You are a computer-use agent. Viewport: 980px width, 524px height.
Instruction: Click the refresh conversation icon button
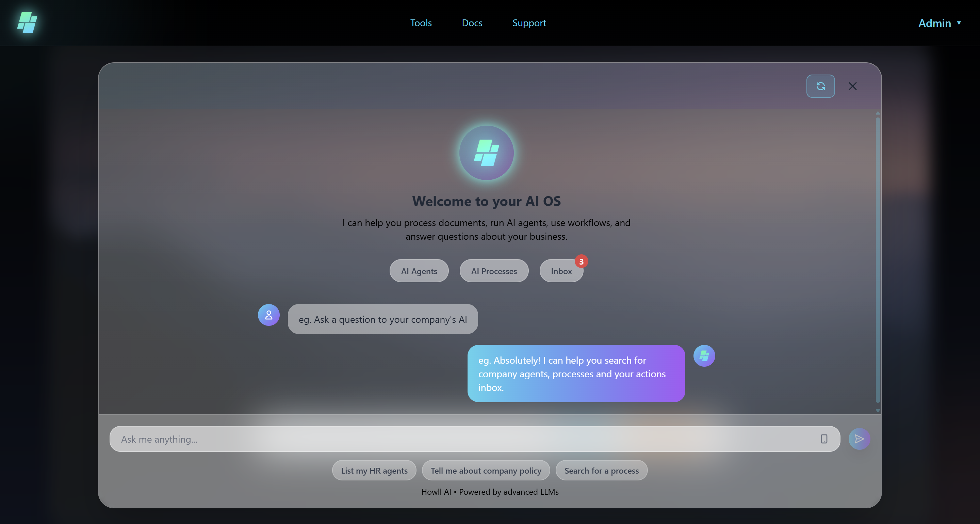820,86
